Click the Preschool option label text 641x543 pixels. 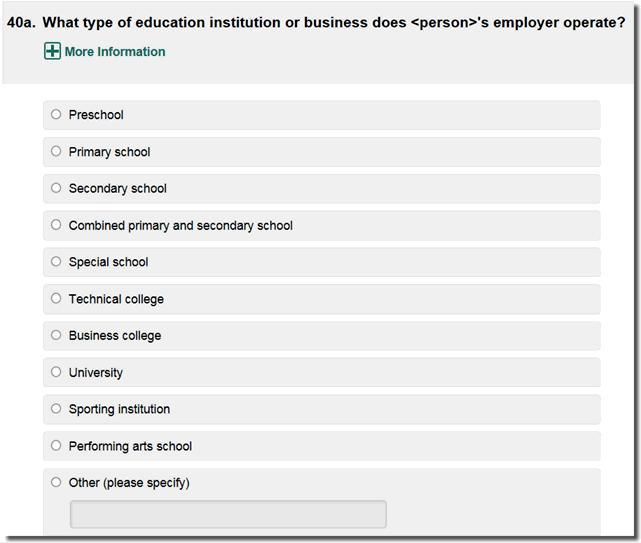click(96, 115)
